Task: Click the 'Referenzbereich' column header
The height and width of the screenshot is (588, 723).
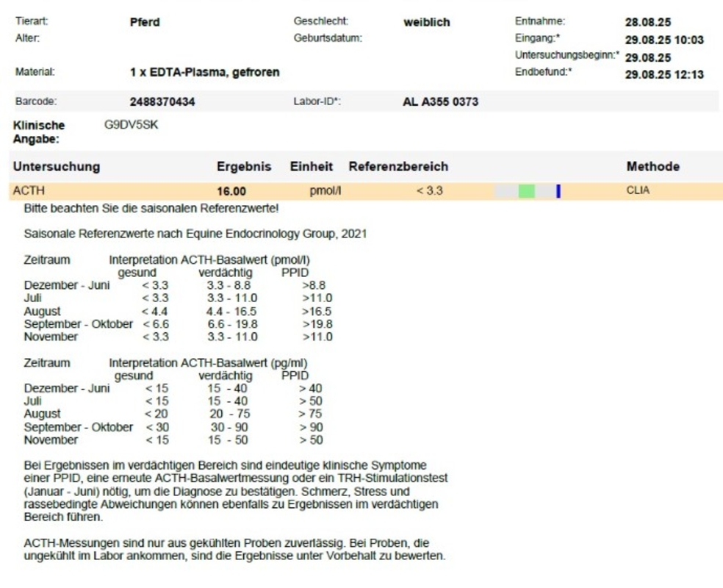Action: point(398,167)
